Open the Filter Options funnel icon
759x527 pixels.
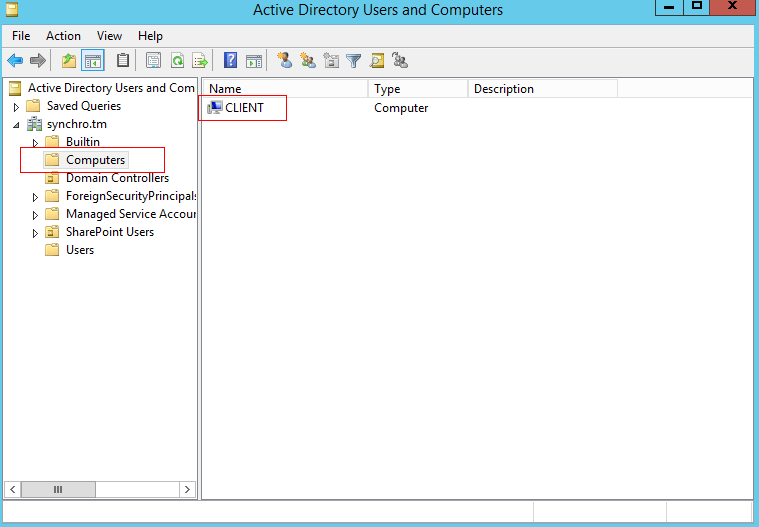tap(354, 61)
